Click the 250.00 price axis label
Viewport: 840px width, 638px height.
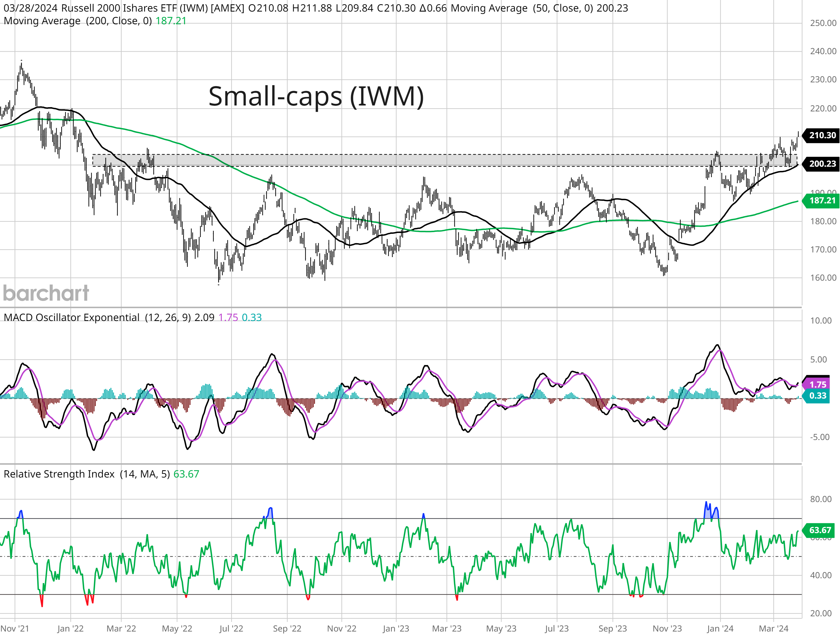[x=823, y=23]
